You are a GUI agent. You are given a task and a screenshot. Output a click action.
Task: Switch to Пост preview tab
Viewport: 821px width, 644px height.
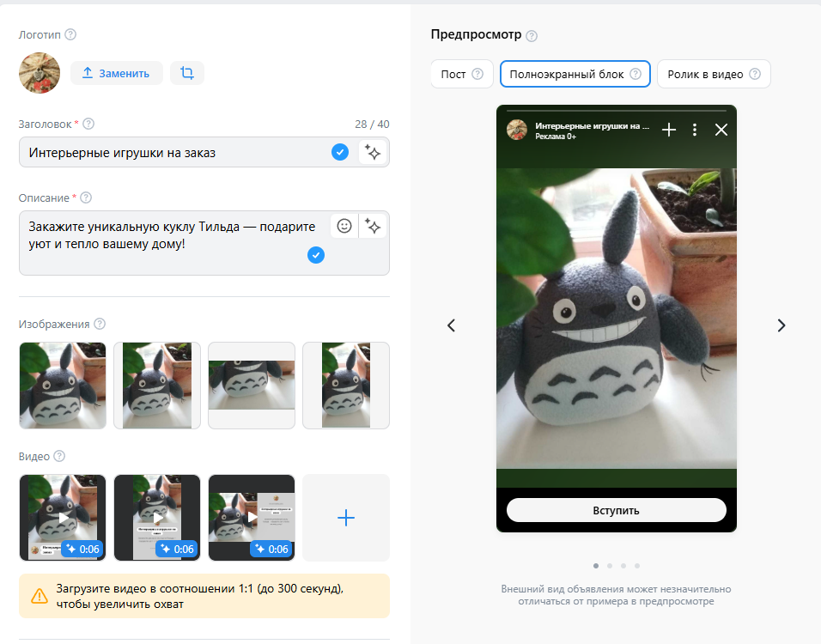462,75
